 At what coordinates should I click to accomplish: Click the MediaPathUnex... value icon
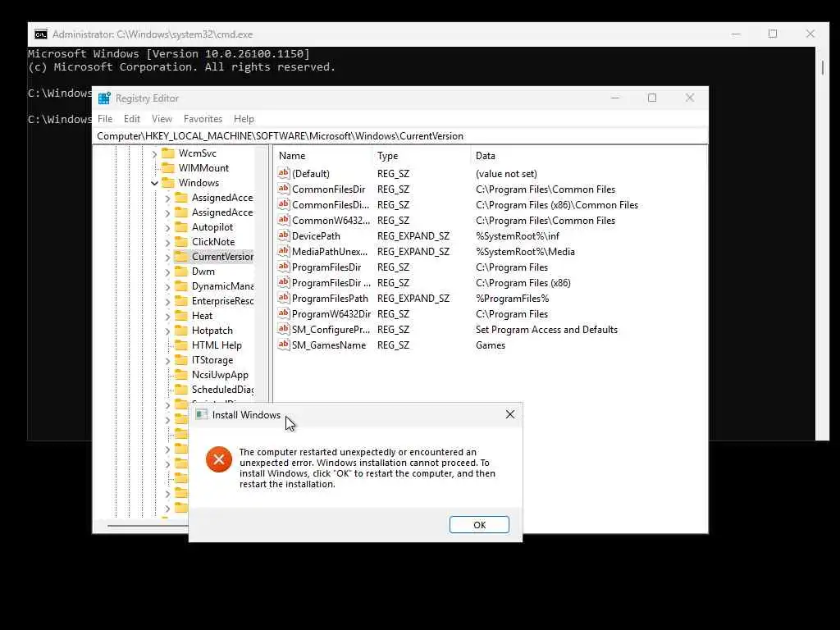coord(283,251)
